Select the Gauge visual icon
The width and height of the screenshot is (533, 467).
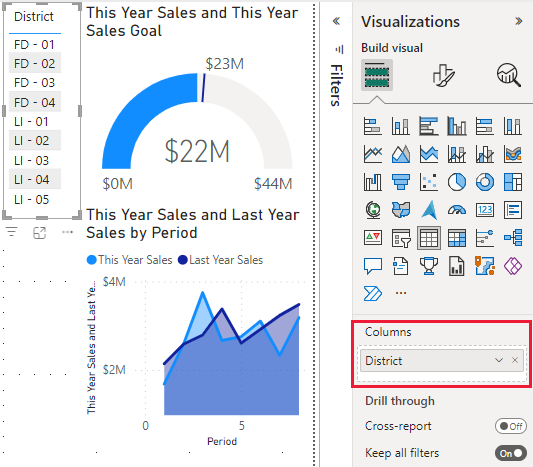tap(457, 210)
